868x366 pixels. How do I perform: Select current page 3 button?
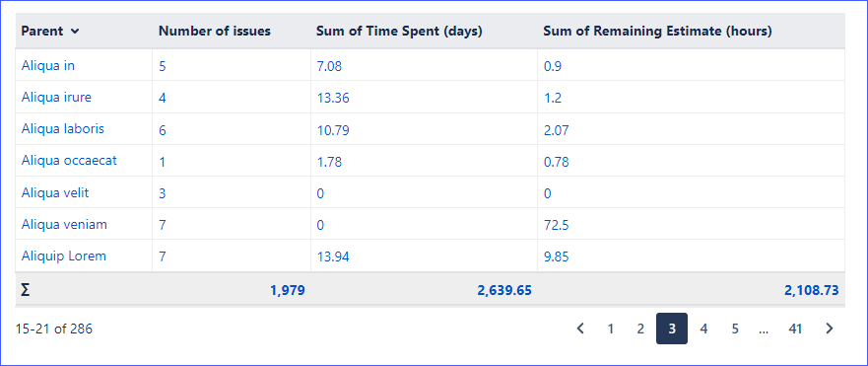pos(672,329)
